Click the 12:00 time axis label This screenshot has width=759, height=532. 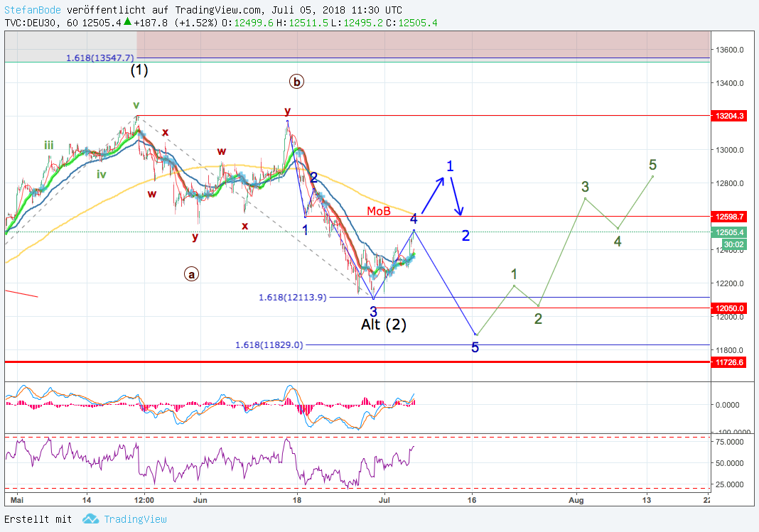click(x=144, y=500)
